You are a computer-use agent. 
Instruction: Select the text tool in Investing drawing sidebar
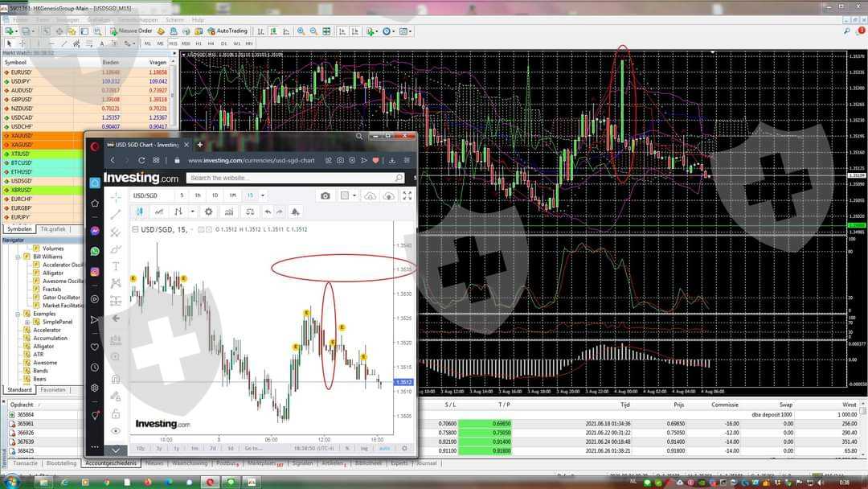[116, 266]
